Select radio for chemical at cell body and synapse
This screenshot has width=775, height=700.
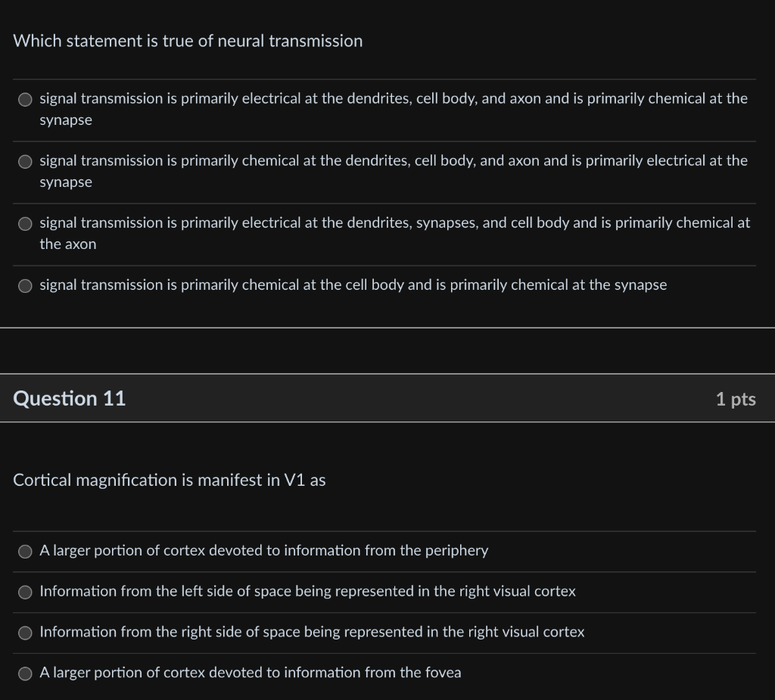point(25,286)
